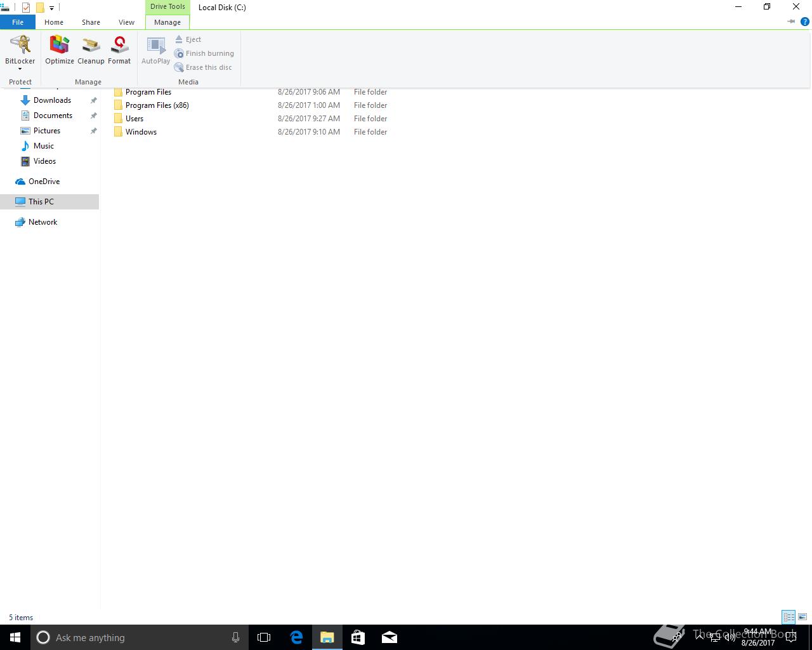This screenshot has width=812, height=650.
Task: Click the Users folder icon
Action: (x=118, y=119)
